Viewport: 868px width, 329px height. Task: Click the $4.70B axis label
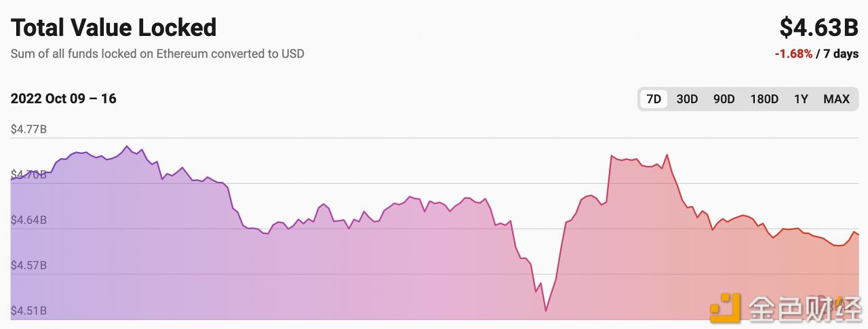tap(28, 174)
